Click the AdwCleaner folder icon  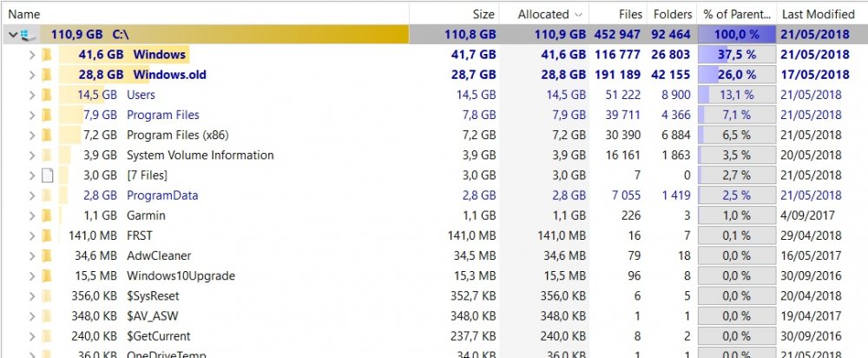coord(47,255)
